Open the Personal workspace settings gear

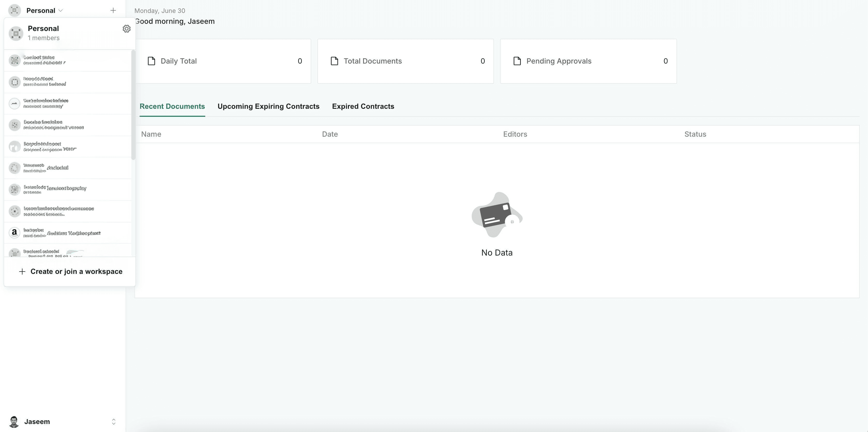click(x=126, y=29)
